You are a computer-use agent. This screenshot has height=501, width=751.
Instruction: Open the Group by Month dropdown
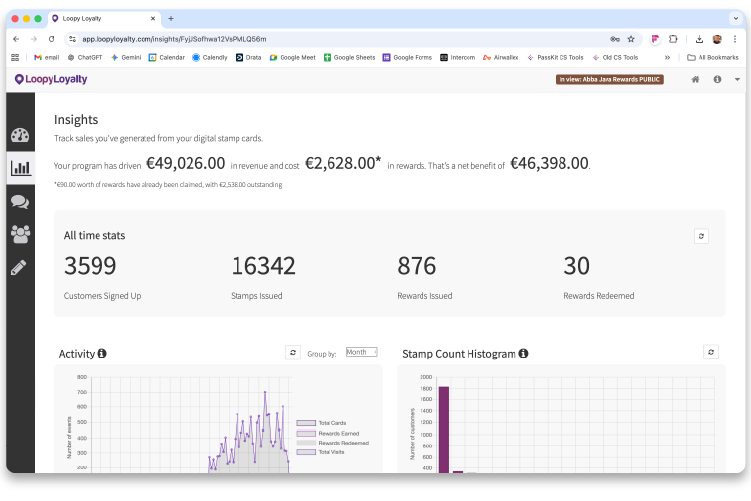pyautogui.click(x=362, y=352)
